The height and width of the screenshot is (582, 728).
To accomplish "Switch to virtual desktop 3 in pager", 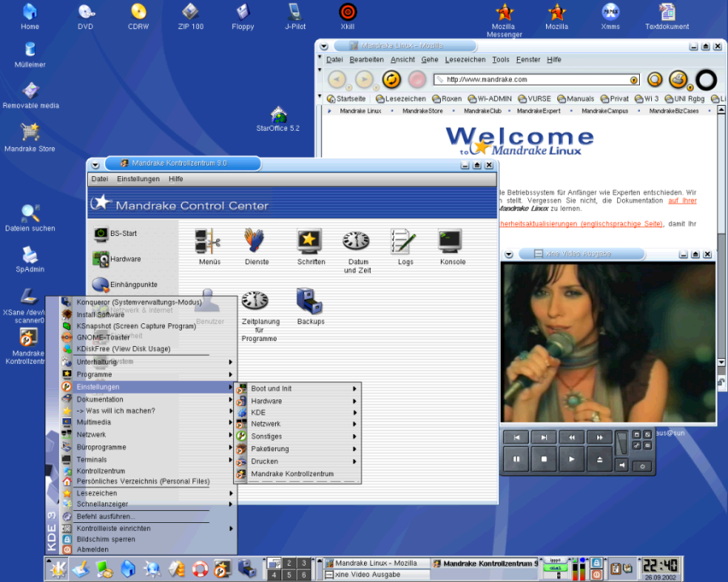I will (303, 563).
